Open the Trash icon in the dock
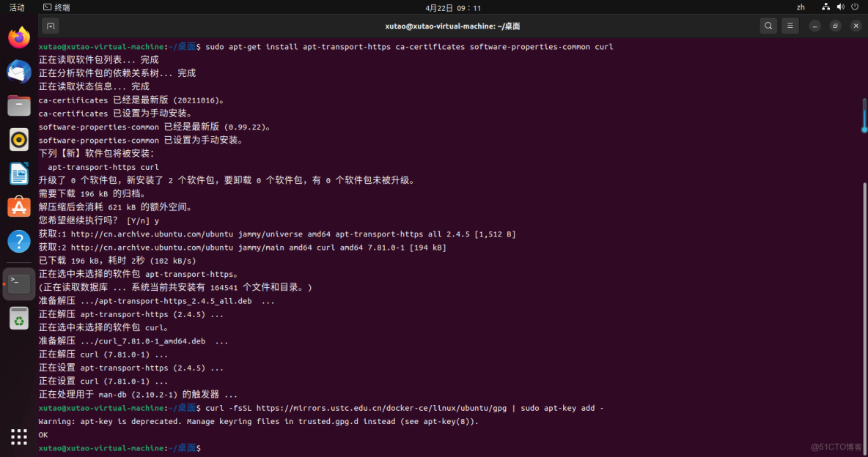Screen dimensions: 868x457 18,319
